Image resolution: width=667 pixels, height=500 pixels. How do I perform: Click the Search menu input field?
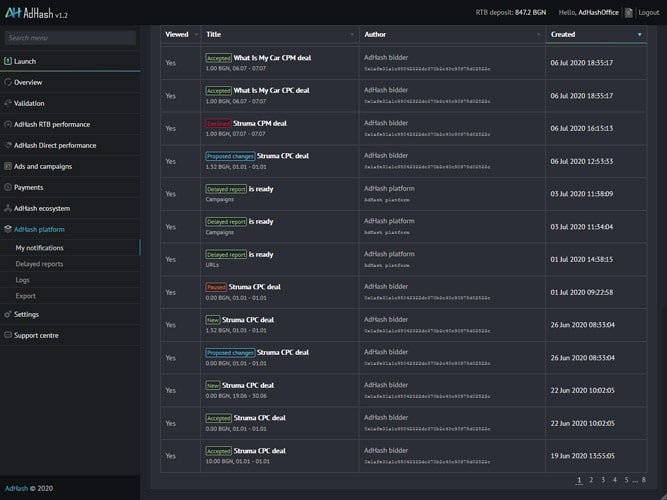70,38
